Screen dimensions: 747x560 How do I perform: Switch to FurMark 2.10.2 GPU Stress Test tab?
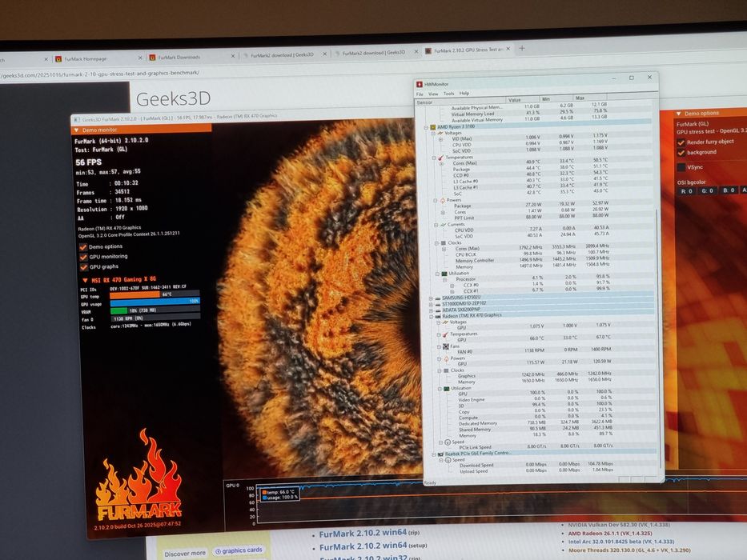(467, 50)
